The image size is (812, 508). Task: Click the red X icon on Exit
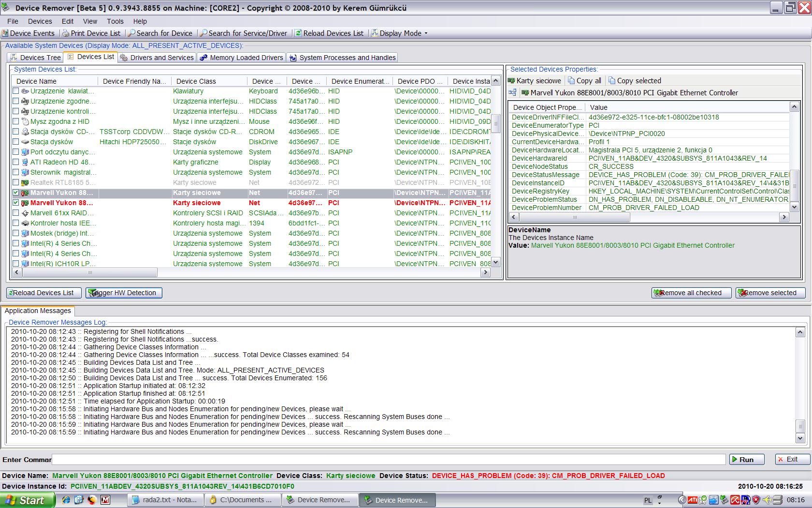point(781,460)
